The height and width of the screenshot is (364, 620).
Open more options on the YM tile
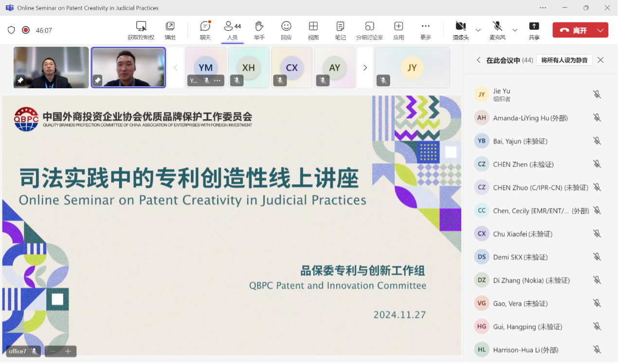tap(218, 80)
